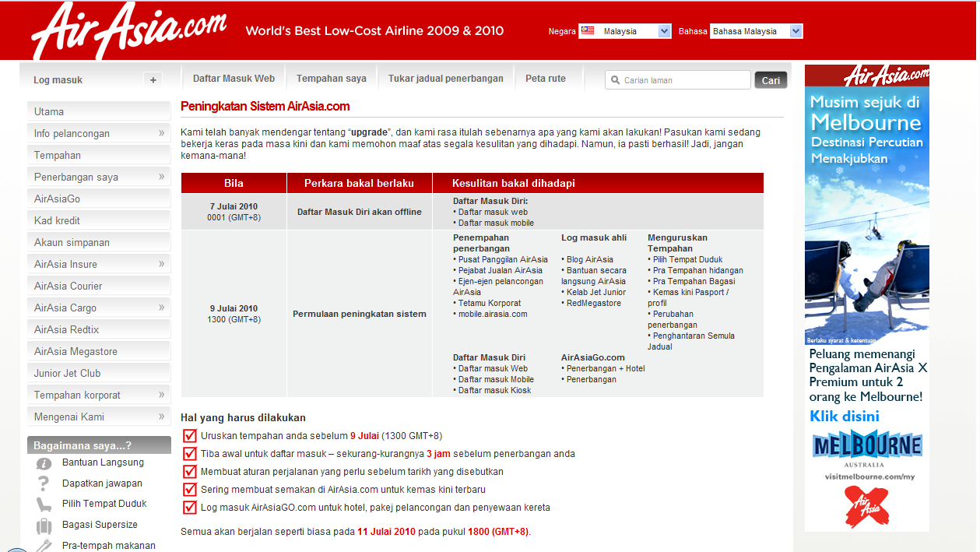Open the Bagasi Supersize link
Image resolution: width=980 pixels, height=552 pixels.
[100, 525]
